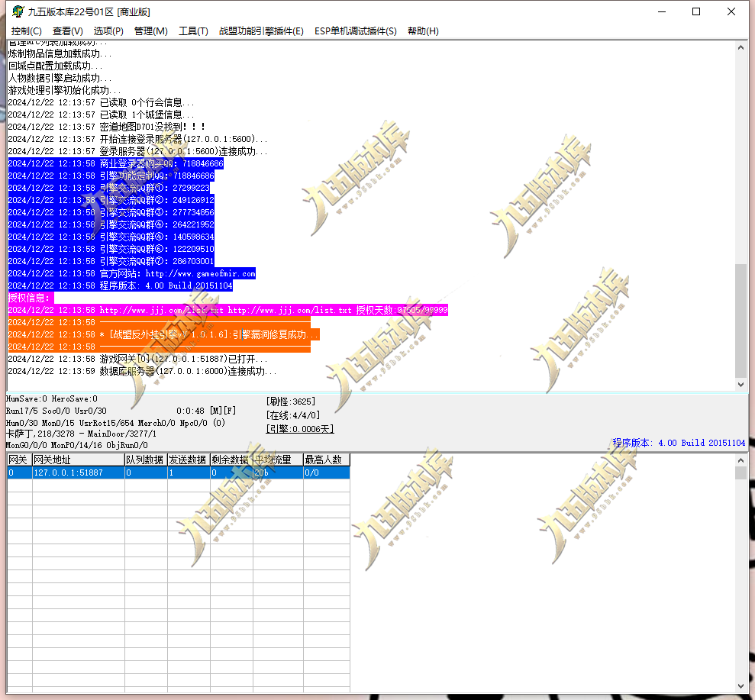Click the 最高人数 column header
Viewport: 755px width, 700px height.
coord(327,460)
